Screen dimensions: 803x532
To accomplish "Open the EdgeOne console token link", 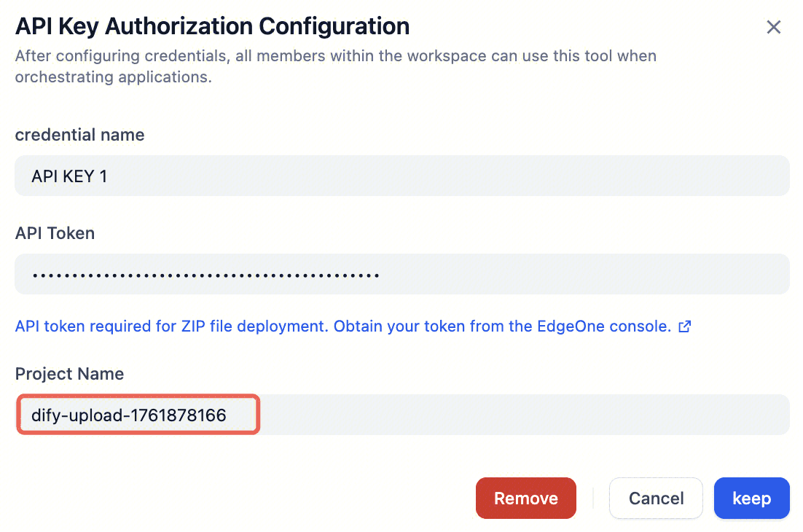I will click(342, 326).
